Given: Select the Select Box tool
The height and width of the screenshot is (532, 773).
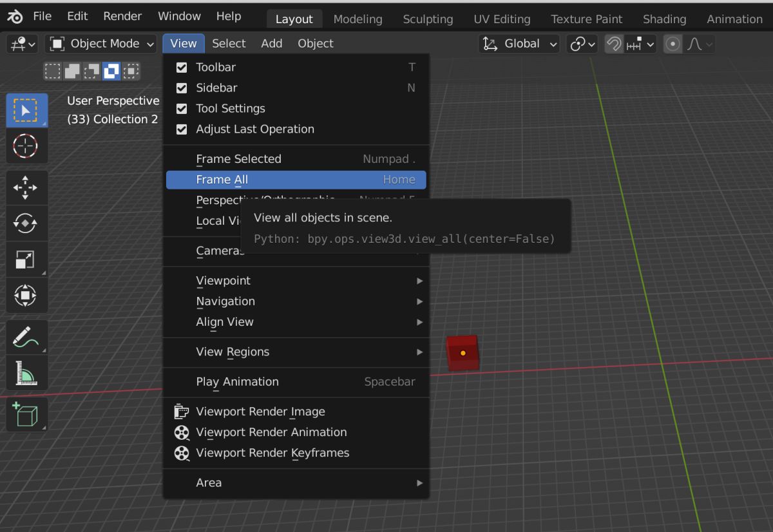Looking at the screenshot, I should [26, 110].
